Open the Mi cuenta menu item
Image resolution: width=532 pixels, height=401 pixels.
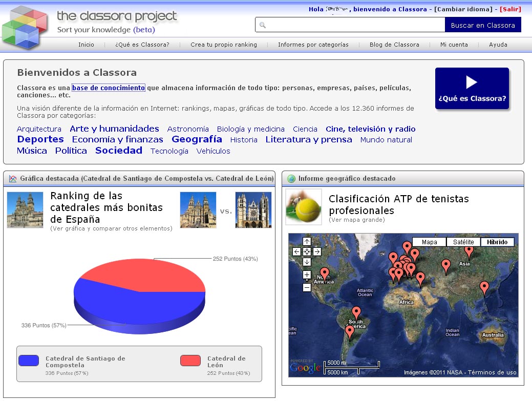click(x=454, y=45)
